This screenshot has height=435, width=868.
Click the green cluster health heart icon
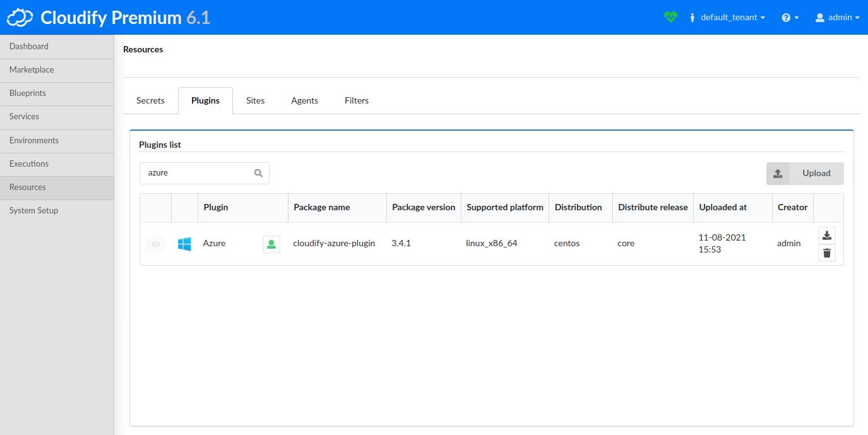tap(671, 17)
